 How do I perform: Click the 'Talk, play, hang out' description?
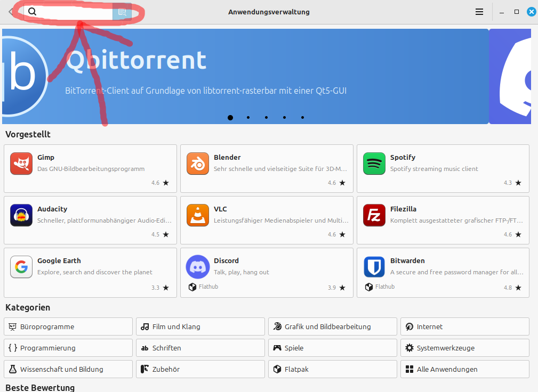pyautogui.click(x=241, y=272)
